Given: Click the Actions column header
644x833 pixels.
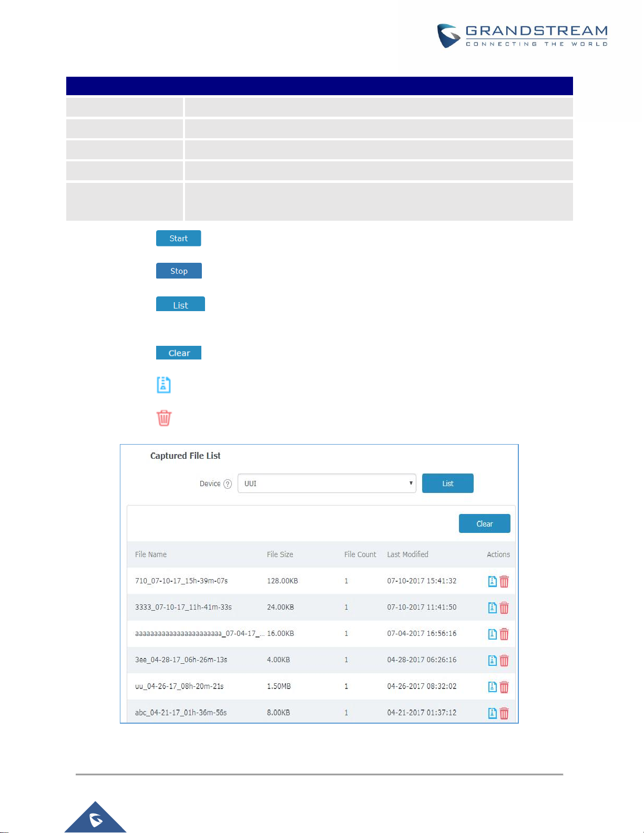Looking at the screenshot, I should point(498,554).
